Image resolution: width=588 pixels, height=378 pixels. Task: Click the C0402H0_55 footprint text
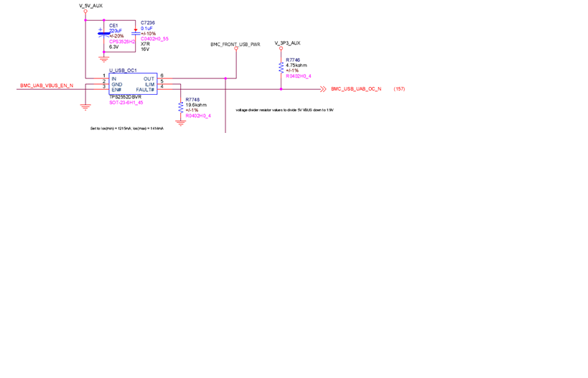click(x=154, y=39)
